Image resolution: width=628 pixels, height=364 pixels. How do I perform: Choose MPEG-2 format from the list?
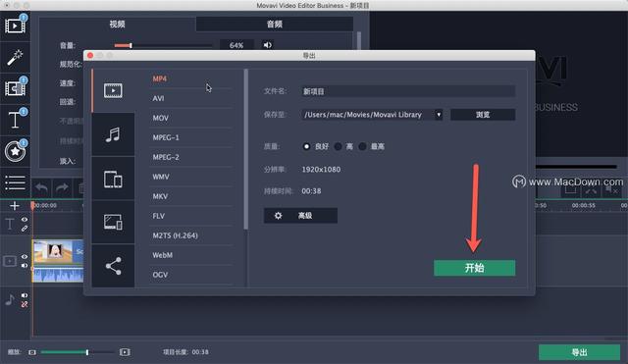coord(166,157)
